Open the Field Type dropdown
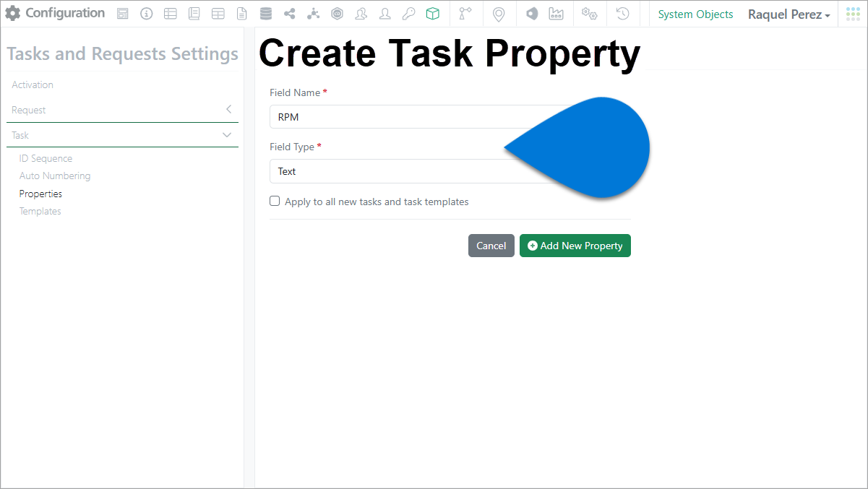 (450, 171)
